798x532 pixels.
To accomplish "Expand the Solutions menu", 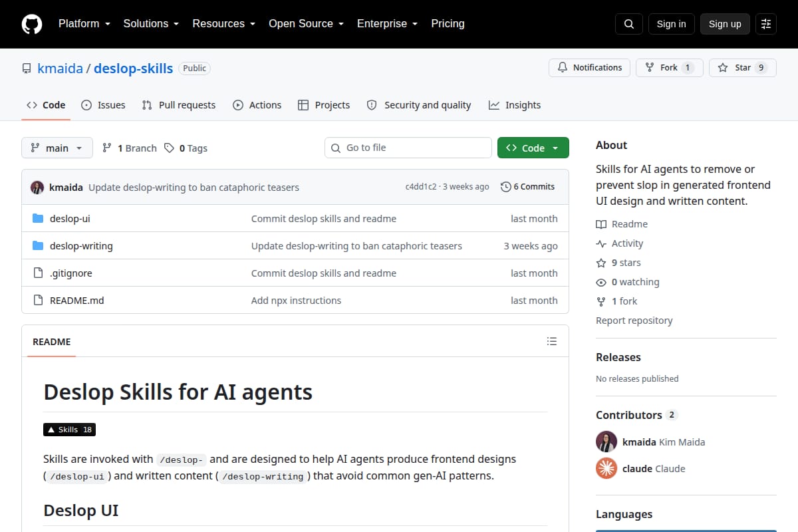I will point(151,24).
